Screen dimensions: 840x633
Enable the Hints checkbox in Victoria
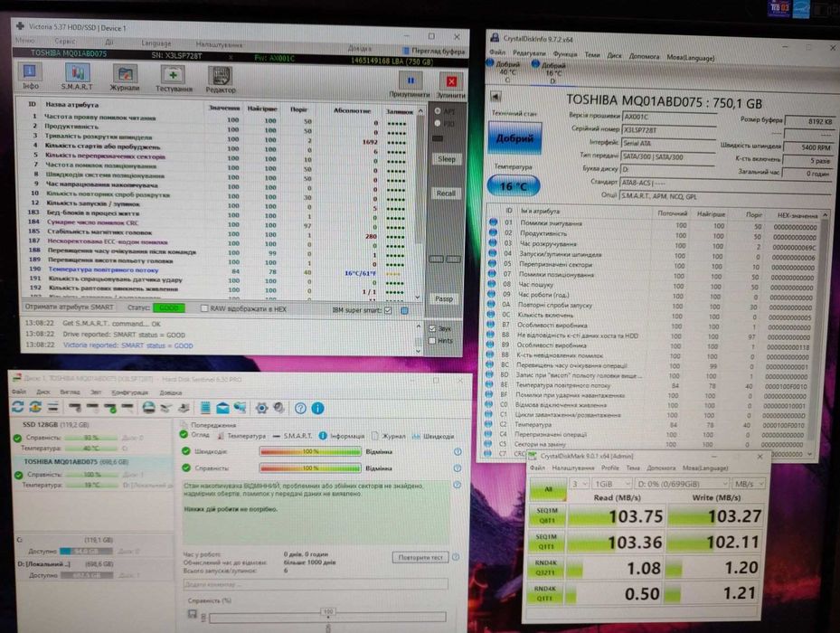(432, 340)
